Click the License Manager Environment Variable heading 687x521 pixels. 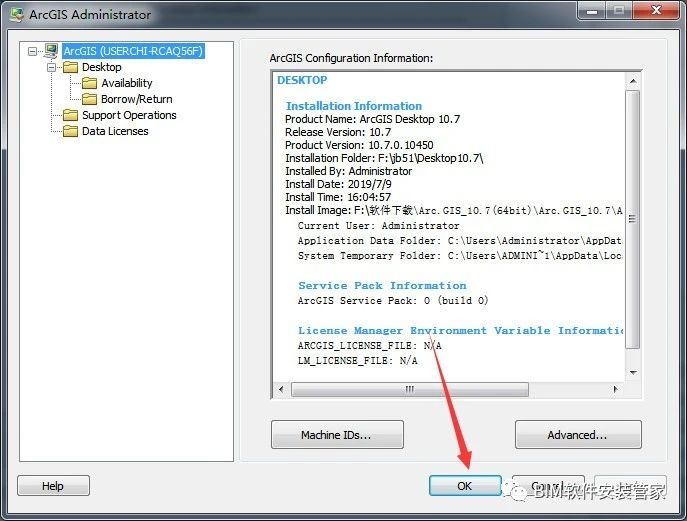[460, 330]
